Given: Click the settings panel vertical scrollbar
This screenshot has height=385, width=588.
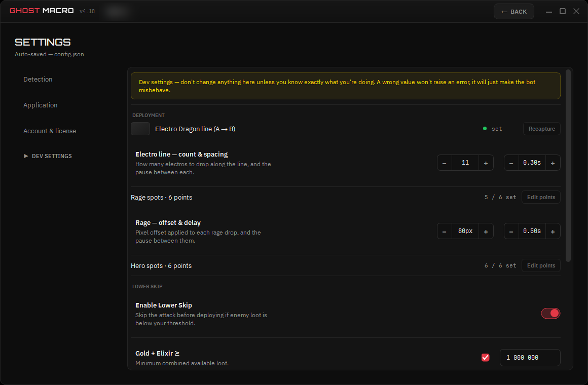Looking at the screenshot, I should pyautogui.click(x=568, y=165).
